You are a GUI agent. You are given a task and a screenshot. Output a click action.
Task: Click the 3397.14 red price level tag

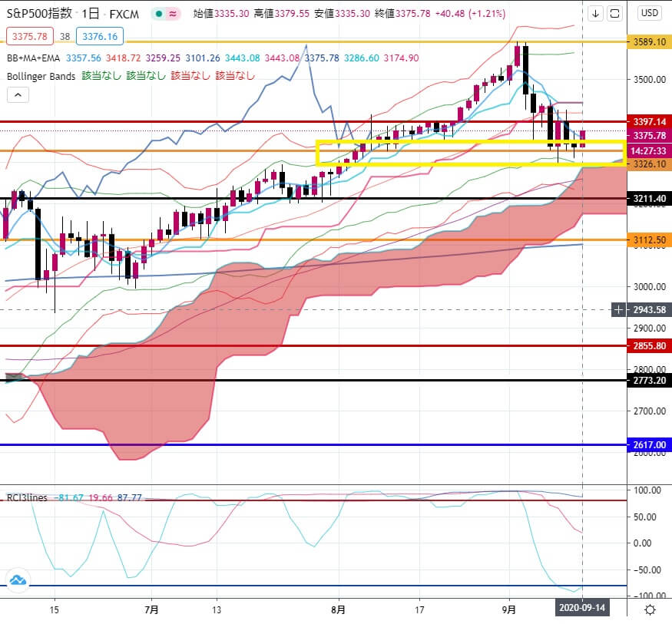pyautogui.click(x=649, y=121)
